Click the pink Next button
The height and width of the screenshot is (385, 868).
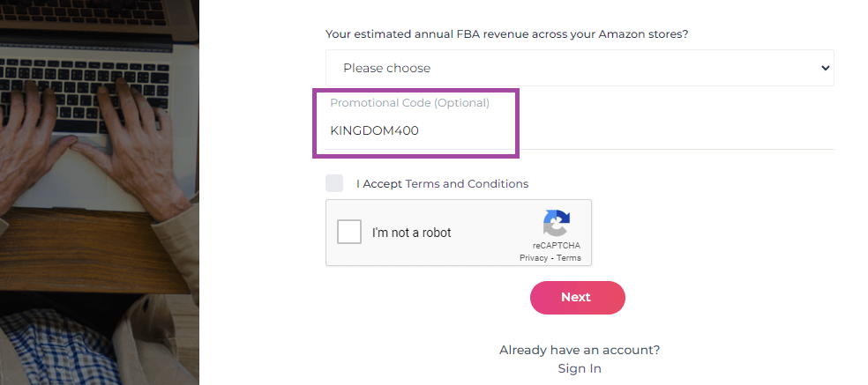click(x=578, y=298)
